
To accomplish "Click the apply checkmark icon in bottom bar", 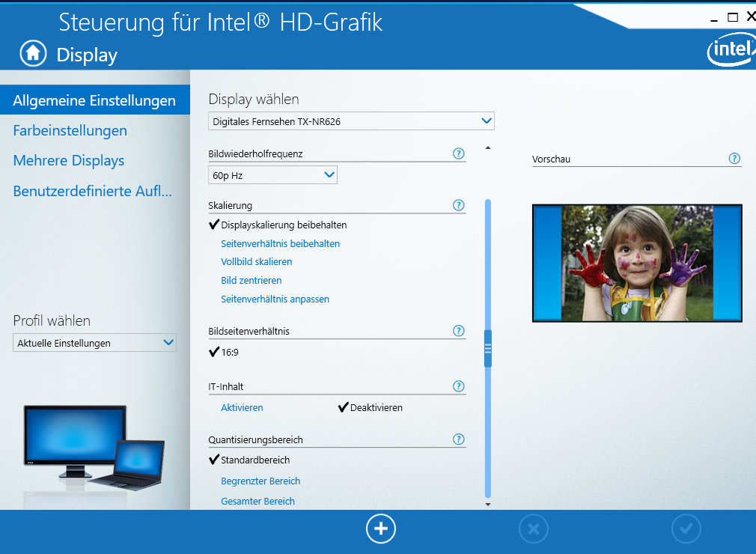I will coord(686,529).
